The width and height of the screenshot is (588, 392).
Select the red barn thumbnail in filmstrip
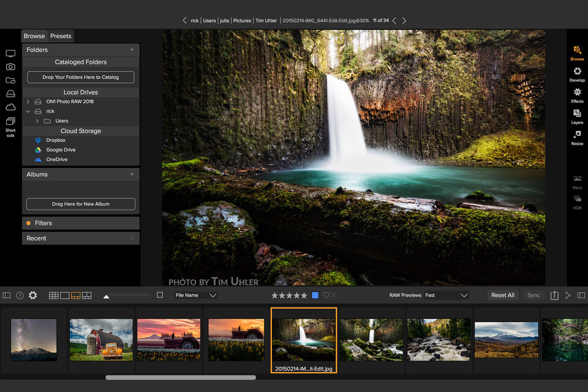pyautogui.click(x=101, y=339)
